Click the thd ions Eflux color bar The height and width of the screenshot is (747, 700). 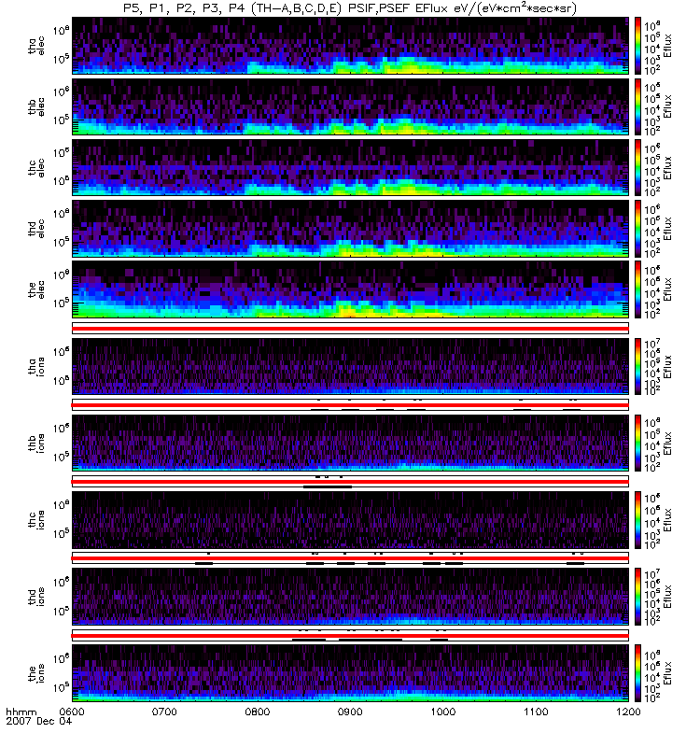637,597
